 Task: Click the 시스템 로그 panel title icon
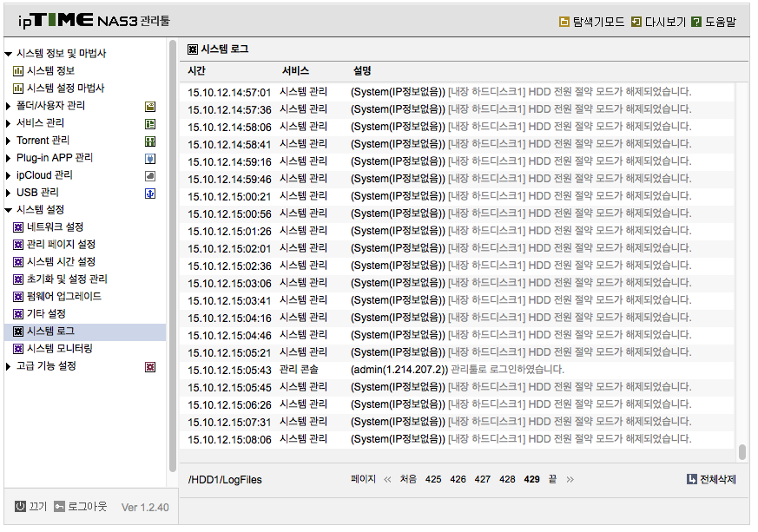point(193,49)
